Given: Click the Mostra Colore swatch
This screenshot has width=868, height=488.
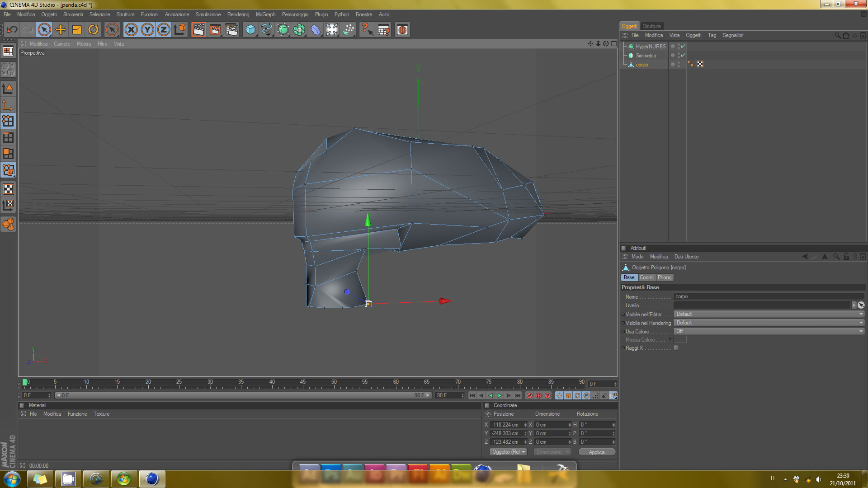Looking at the screenshot, I should [680, 340].
